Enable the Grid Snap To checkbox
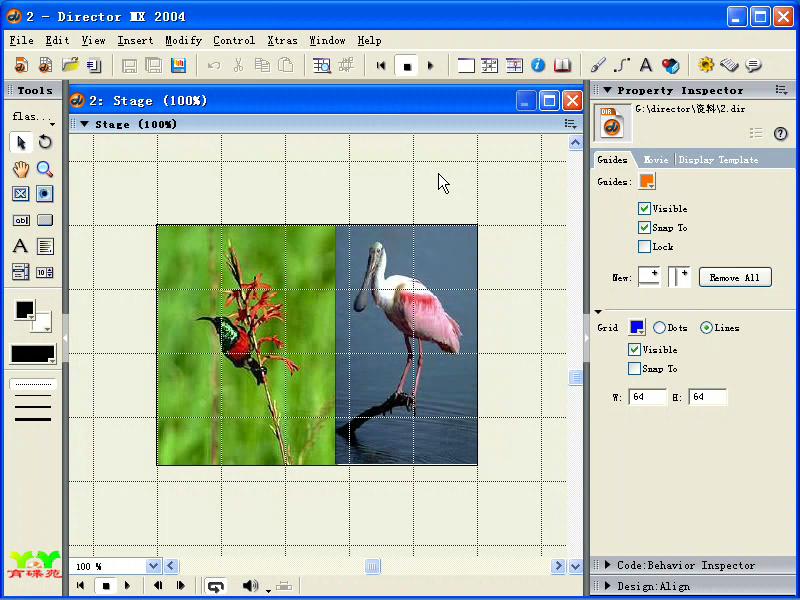The image size is (800, 600). click(634, 368)
